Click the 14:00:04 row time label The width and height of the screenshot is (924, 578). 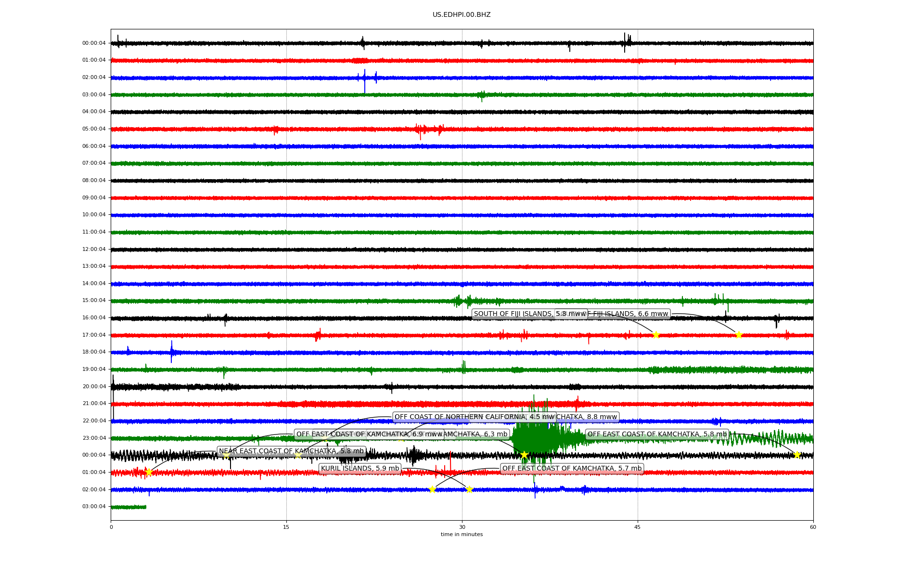tap(94, 284)
